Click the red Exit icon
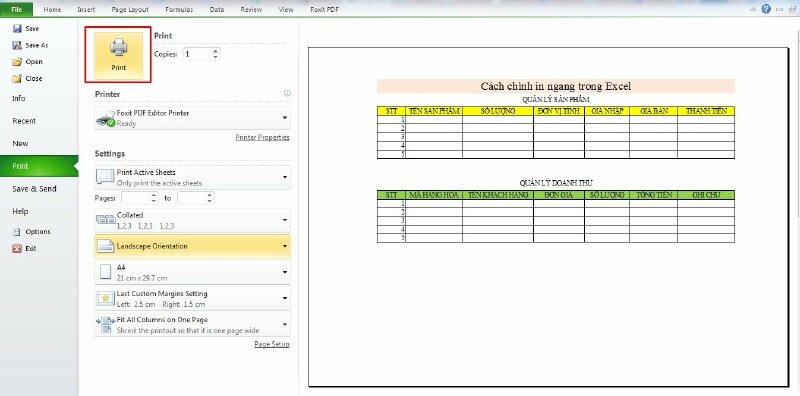The image size is (800, 396). click(x=17, y=249)
